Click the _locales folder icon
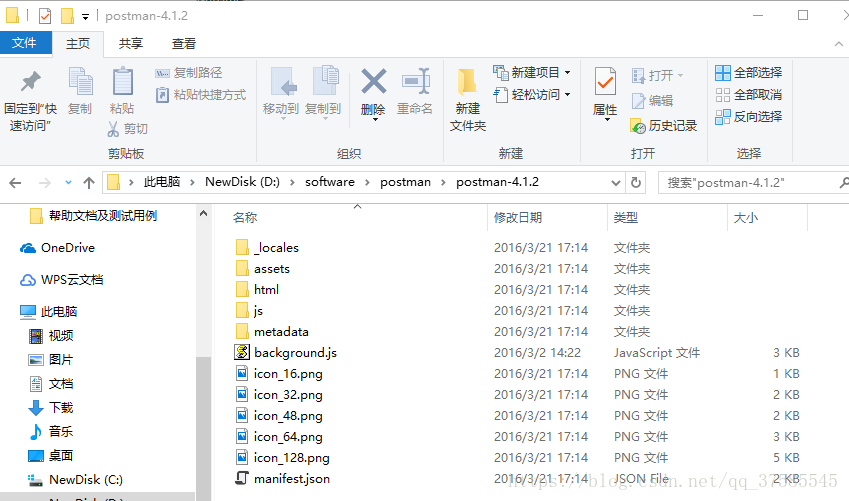 [x=242, y=248]
